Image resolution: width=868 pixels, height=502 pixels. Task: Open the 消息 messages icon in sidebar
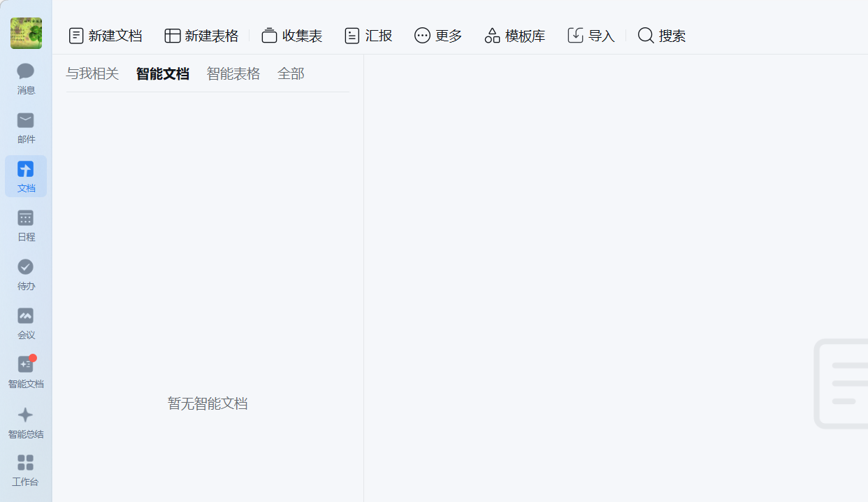[x=26, y=78]
